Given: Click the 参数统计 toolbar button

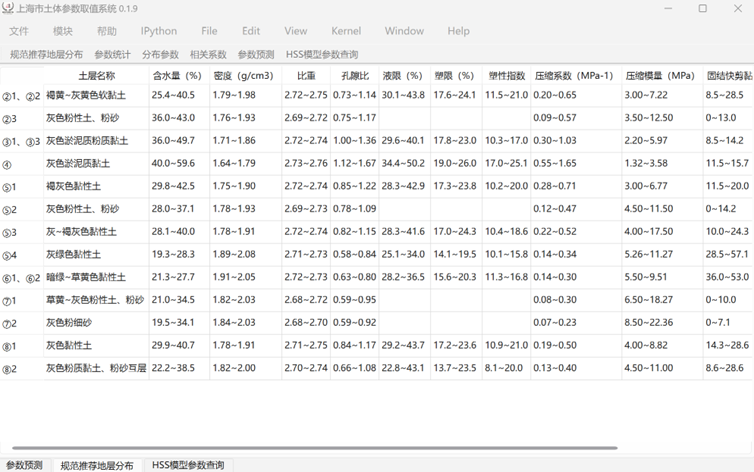Looking at the screenshot, I should tap(112, 55).
